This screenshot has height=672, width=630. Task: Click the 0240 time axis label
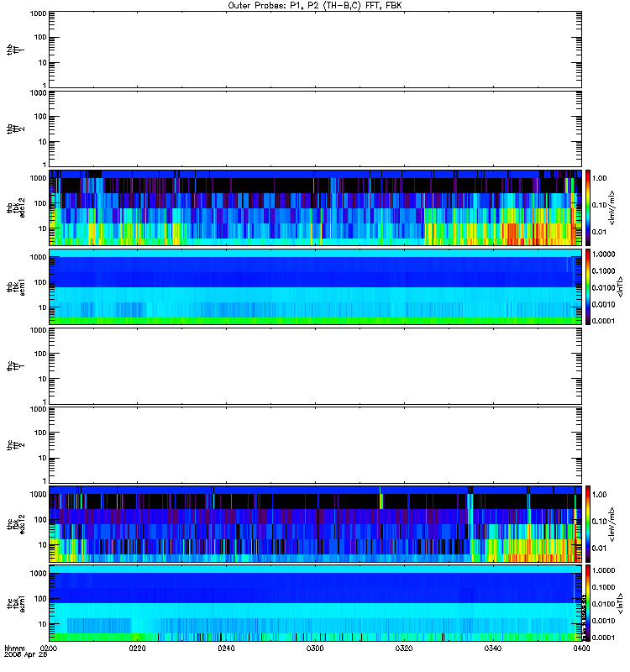(x=226, y=648)
